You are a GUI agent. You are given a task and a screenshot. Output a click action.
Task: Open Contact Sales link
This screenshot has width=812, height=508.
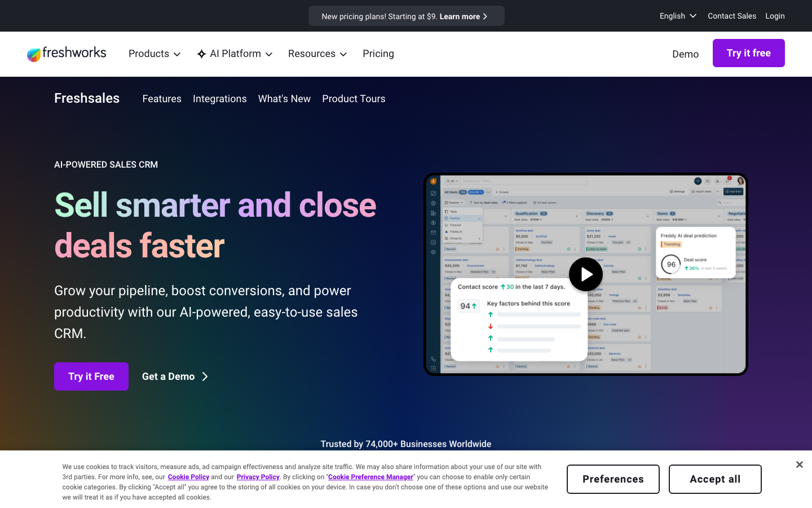tap(732, 16)
